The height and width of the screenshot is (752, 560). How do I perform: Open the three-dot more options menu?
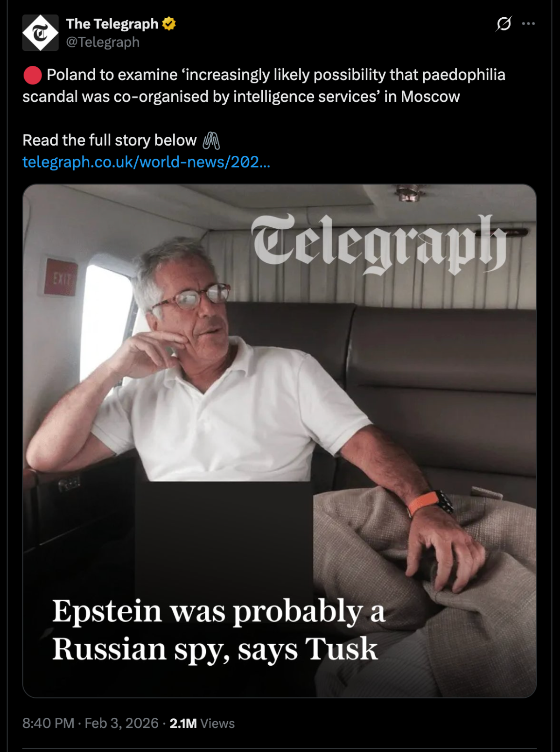coord(528,23)
